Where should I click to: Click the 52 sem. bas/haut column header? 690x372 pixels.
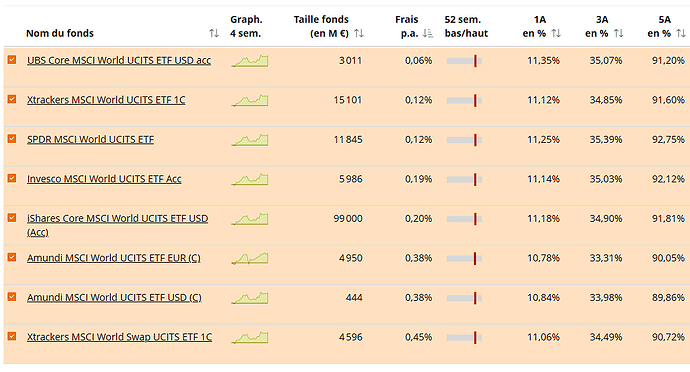pos(466,26)
